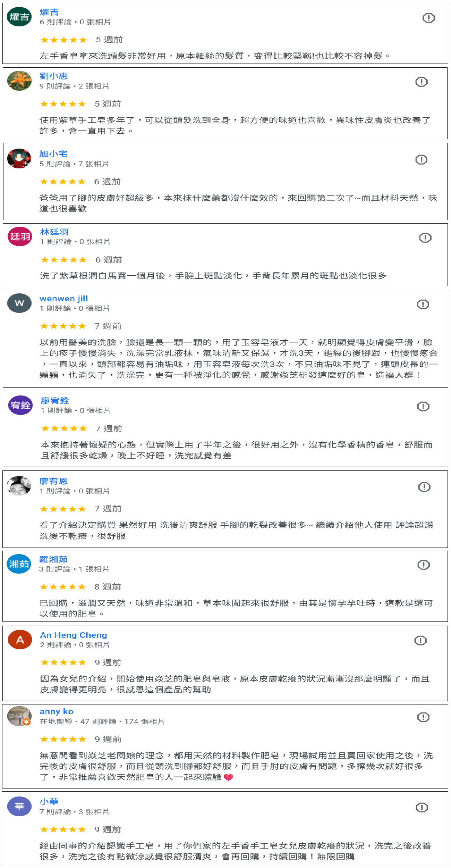This screenshot has width=451, height=868.
Task: Open 劉小惠's profile link
Action: click(x=53, y=76)
